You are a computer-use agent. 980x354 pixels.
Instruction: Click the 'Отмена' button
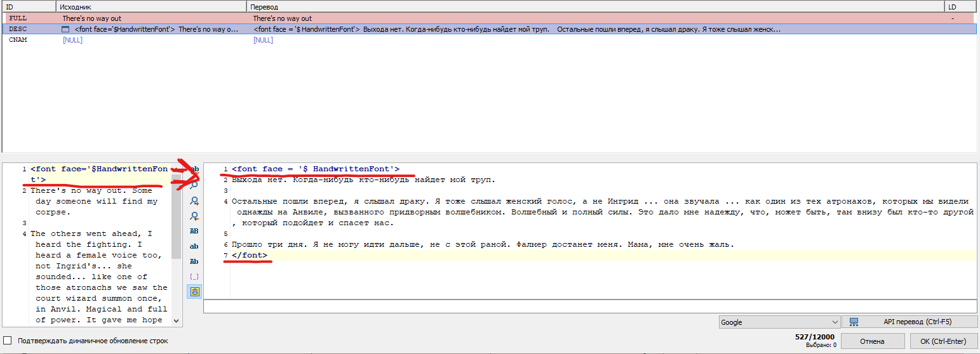point(872,341)
